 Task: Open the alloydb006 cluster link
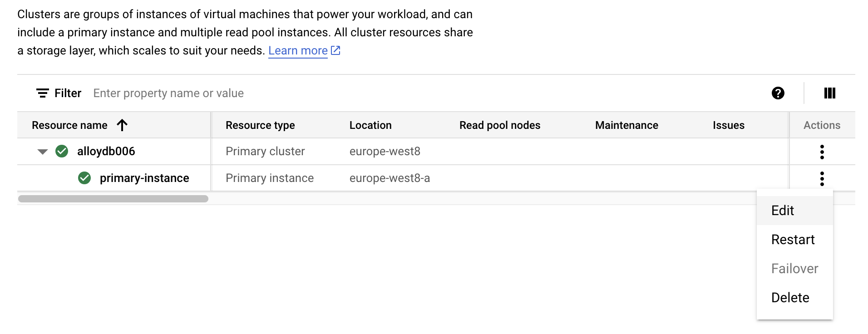[x=106, y=151]
